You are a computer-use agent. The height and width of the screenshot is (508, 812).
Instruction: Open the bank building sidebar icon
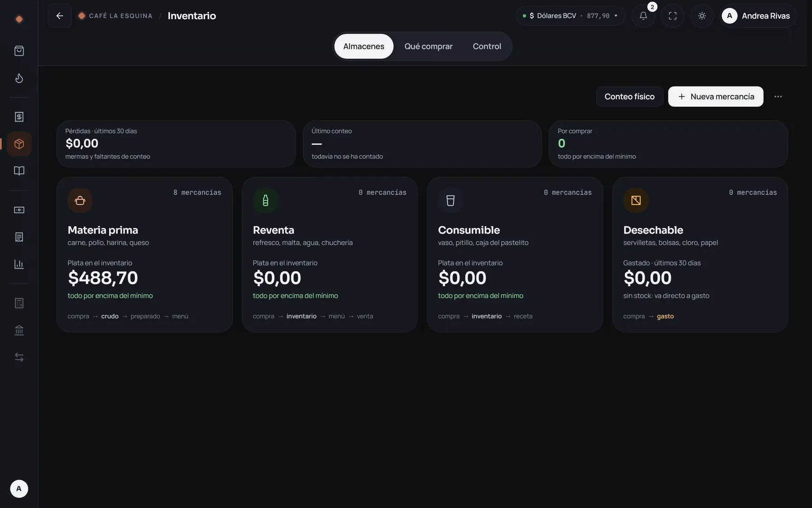tap(19, 330)
